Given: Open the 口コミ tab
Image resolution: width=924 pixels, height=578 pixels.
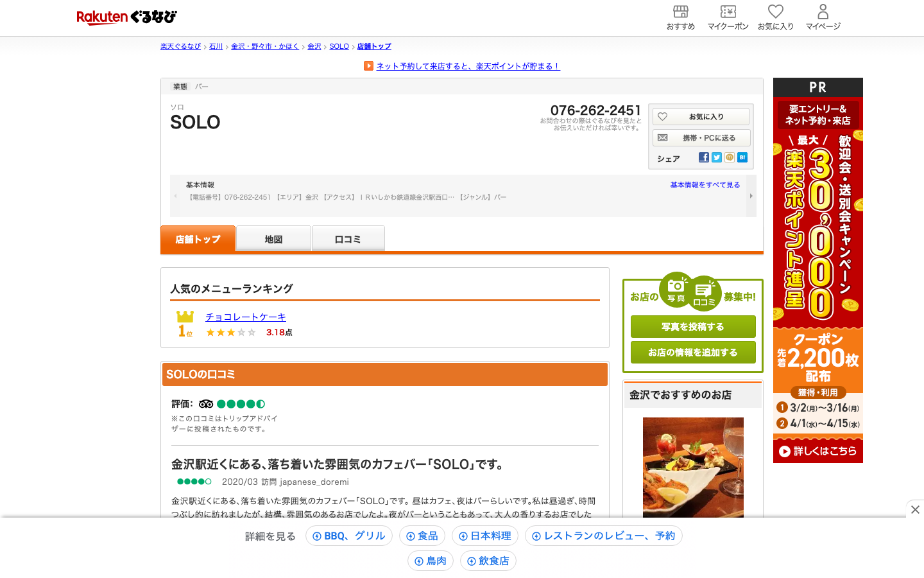Looking at the screenshot, I should (x=348, y=238).
